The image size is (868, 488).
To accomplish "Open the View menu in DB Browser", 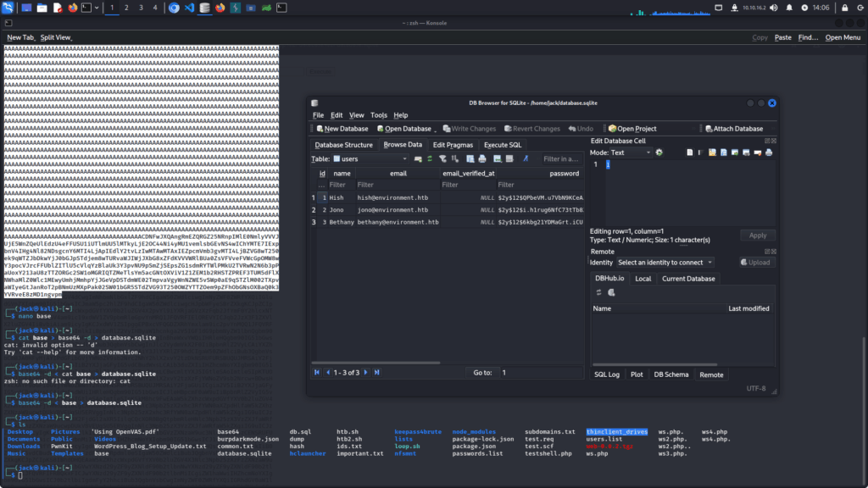I will pos(357,115).
